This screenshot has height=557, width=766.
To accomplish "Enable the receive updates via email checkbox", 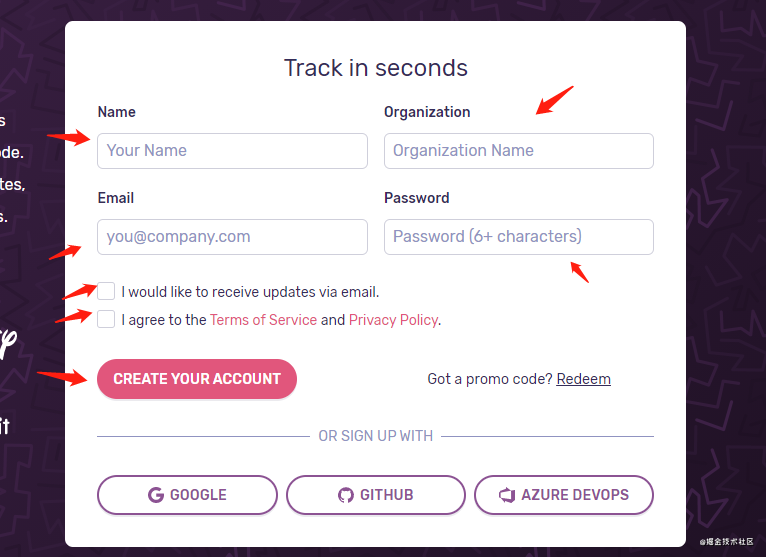I will (106, 291).
